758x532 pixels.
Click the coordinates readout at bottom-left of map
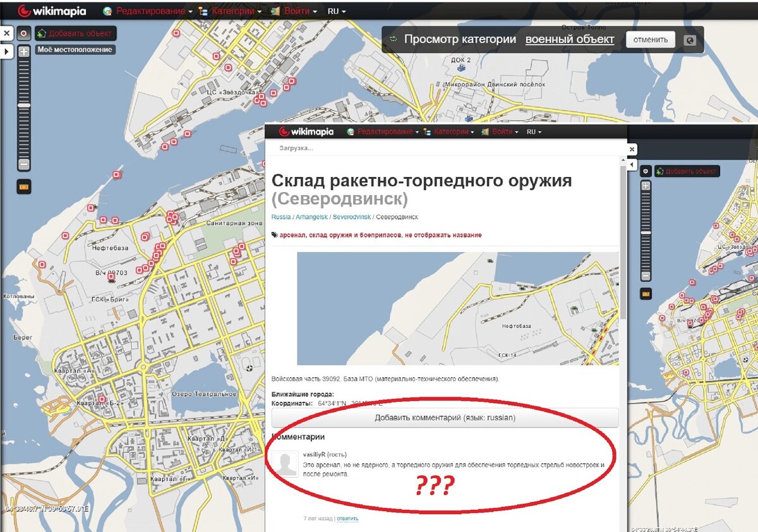pyautogui.click(x=47, y=509)
